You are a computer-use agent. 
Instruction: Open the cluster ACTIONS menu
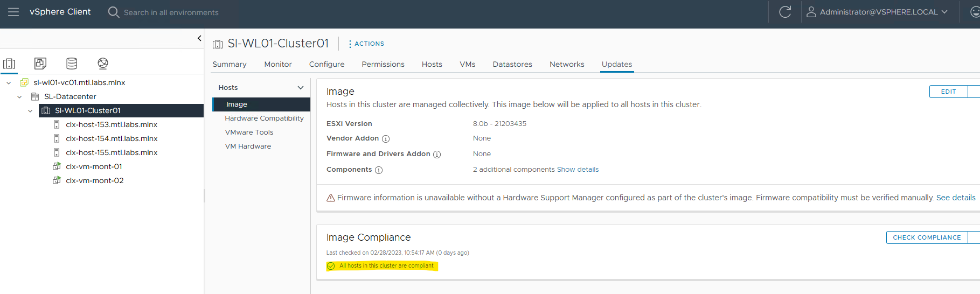click(x=366, y=44)
